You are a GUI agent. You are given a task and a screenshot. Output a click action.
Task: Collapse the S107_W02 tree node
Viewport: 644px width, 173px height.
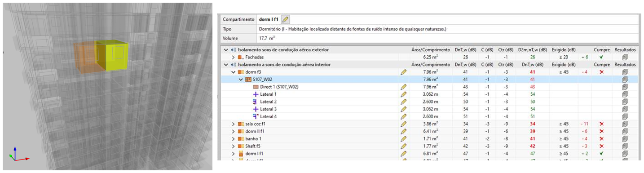[241, 79]
